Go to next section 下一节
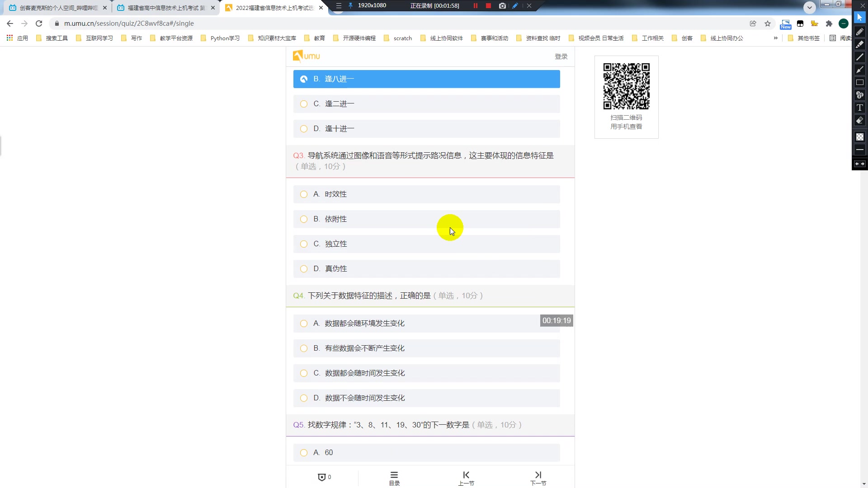This screenshot has width=868, height=488. [x=538, y=478]
